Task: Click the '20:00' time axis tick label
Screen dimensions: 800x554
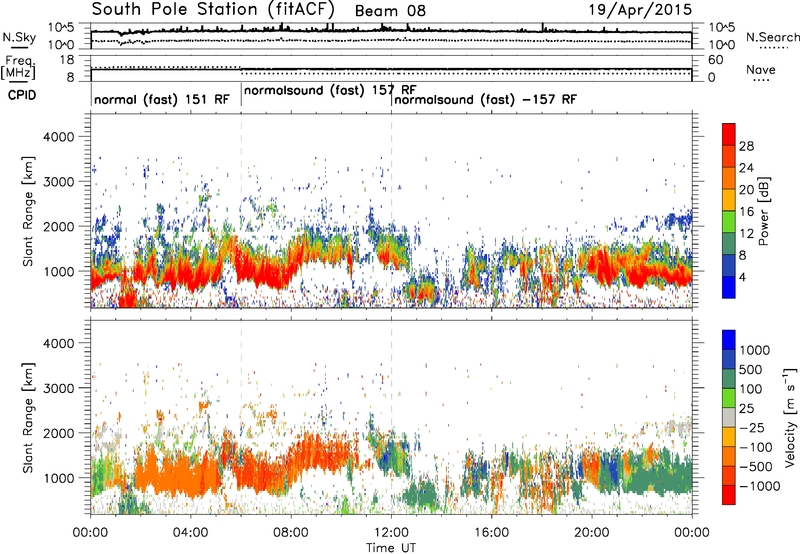Action: pos(592,533)
